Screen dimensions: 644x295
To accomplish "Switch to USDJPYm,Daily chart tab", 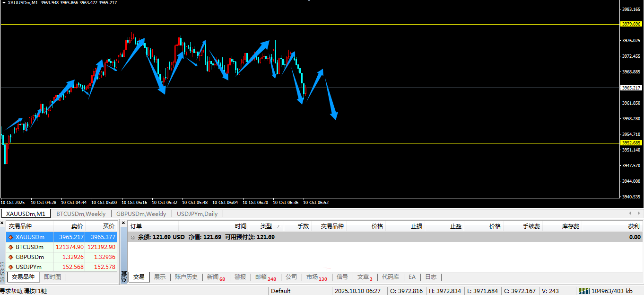I will pyautogui.click(x=197, y=214).
